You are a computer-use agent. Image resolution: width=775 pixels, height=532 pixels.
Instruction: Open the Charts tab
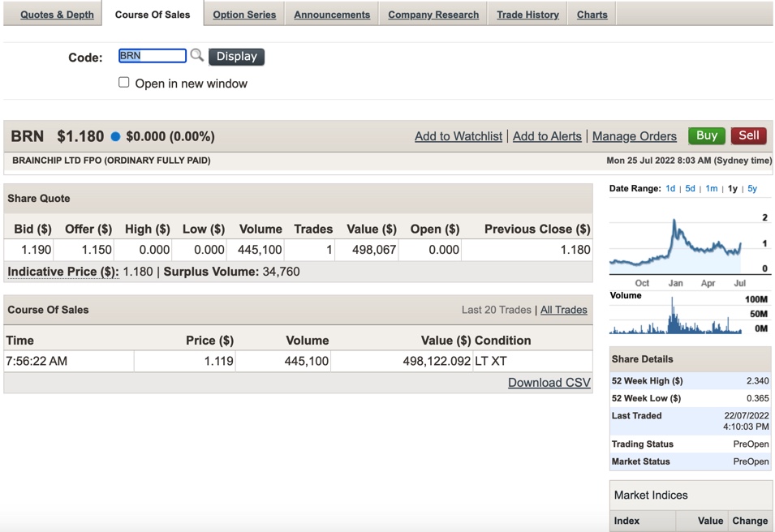coord(592,15)
